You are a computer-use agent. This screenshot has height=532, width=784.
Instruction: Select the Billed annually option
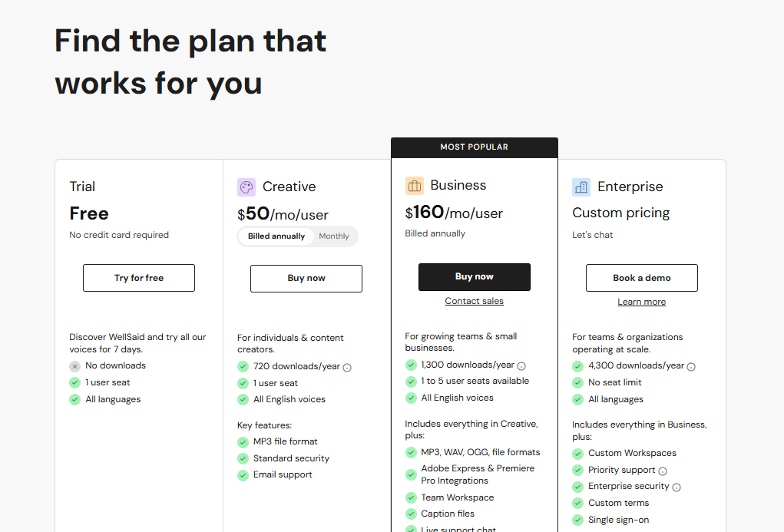pyautogui.click(x=275, y=236)
